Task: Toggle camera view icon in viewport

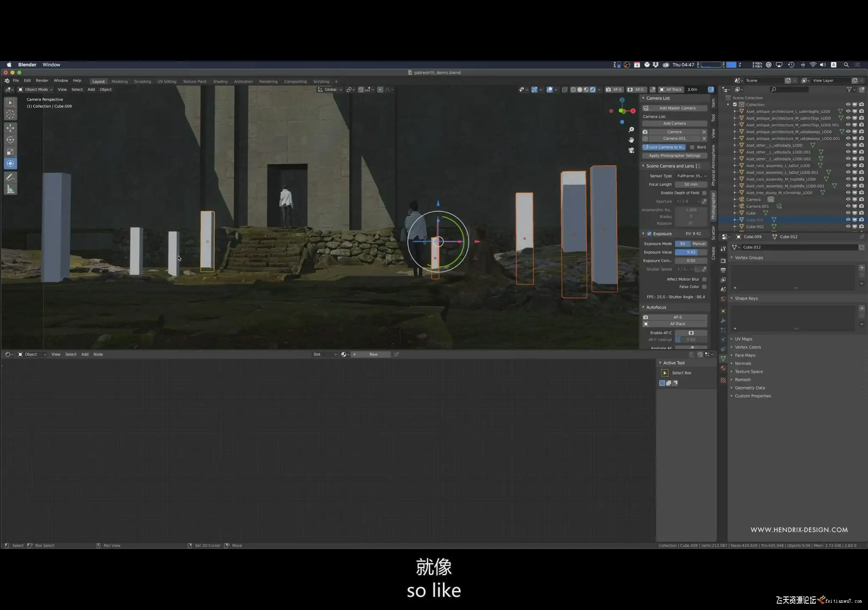Action: [631, 150]
